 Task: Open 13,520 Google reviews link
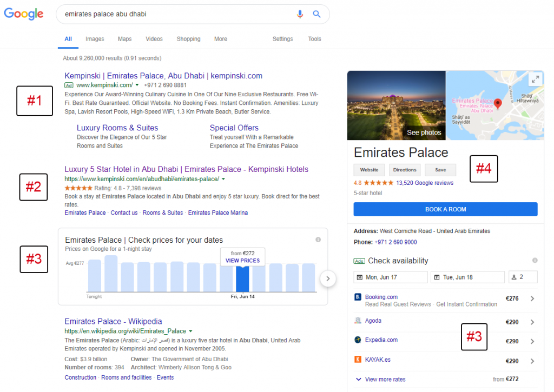[425, 183]
